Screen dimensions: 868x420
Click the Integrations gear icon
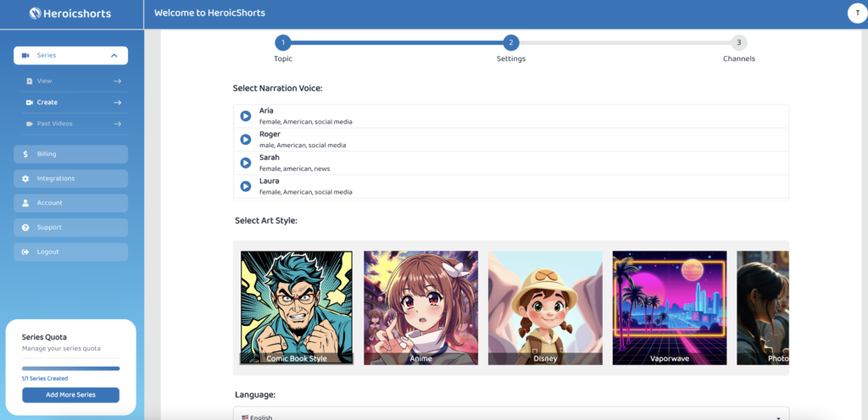pos(25,179)
